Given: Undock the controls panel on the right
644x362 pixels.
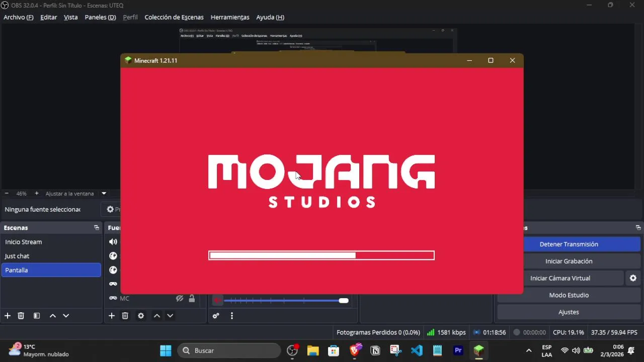Looking at the screenshot, I should pyautogui.click(x=638, y=228).
